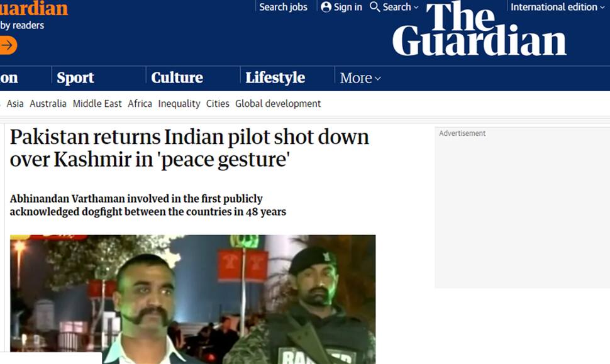Click the Search jobs link
Screen dimensions: 610x364
click(x=283, y=7)
